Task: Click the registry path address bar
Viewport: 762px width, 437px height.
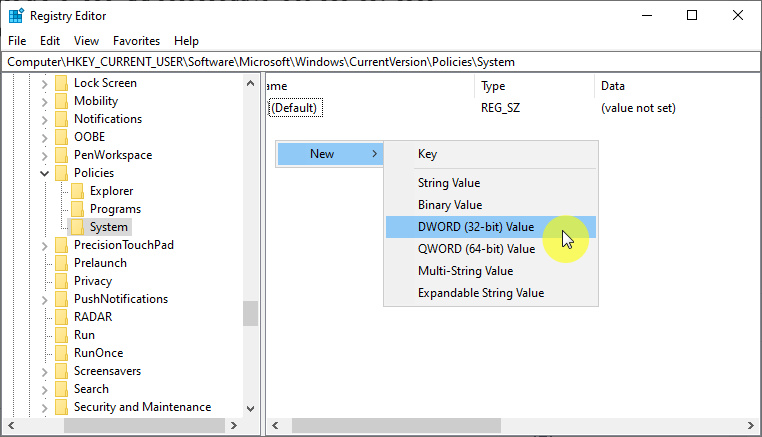Action: 380,62
